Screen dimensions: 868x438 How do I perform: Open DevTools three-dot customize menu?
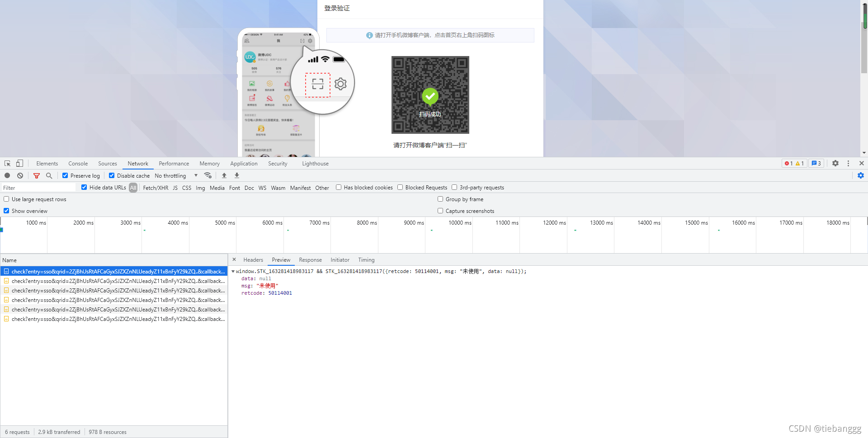click(x=848, y=163)
